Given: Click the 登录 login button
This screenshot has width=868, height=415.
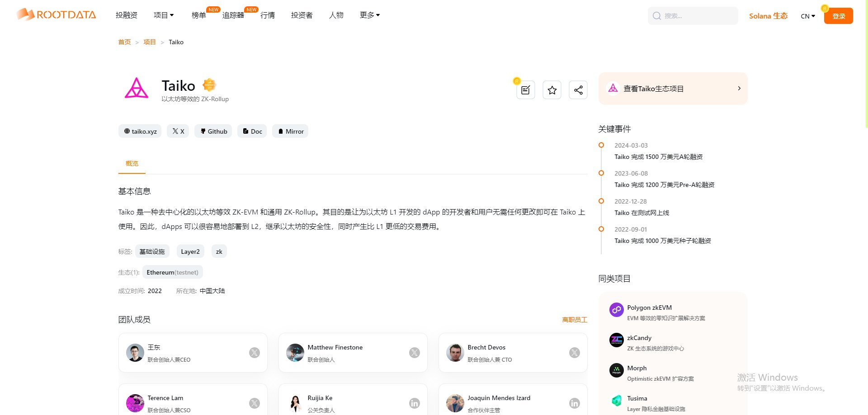Looking at the screenshot, I should pos(839,16).
